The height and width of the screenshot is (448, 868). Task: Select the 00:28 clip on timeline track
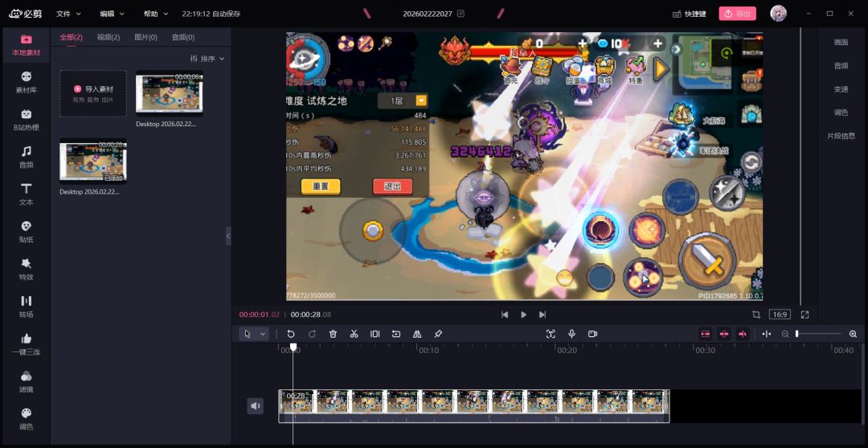click(x=474, y=406)
